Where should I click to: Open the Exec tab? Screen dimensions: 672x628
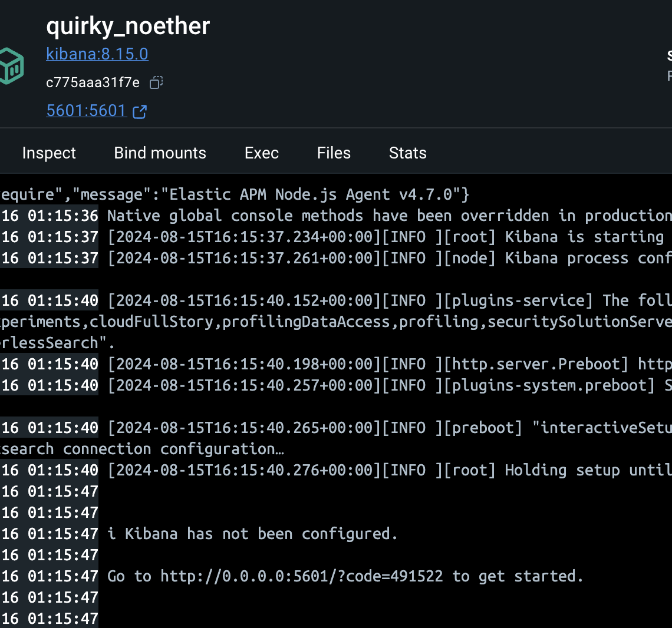click(x=261, y=153)
